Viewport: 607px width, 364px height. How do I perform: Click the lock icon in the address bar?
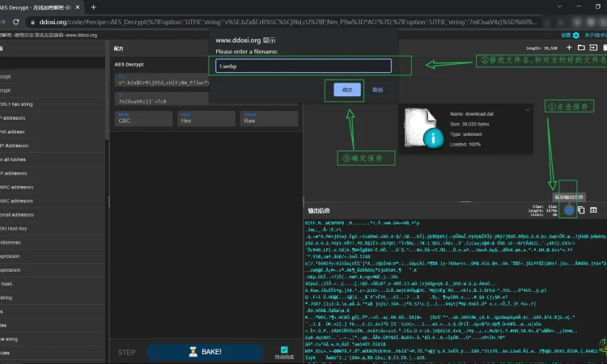click(33, 22)
